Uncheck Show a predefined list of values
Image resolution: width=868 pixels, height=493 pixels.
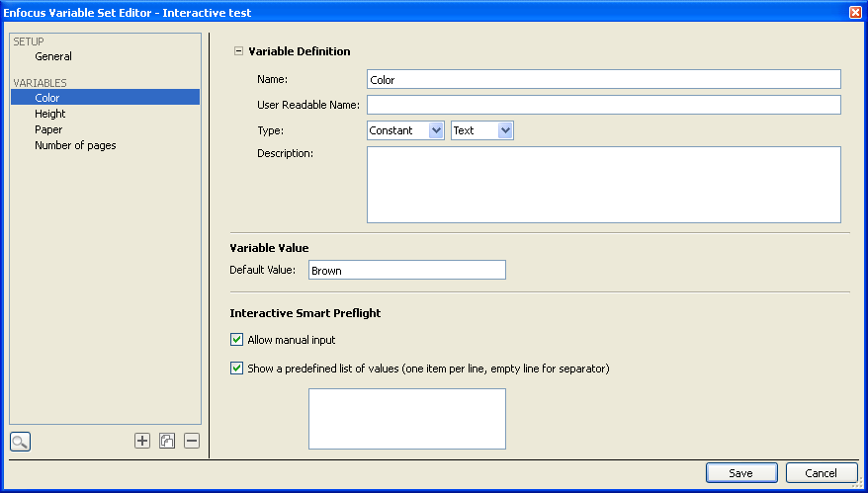236,368
